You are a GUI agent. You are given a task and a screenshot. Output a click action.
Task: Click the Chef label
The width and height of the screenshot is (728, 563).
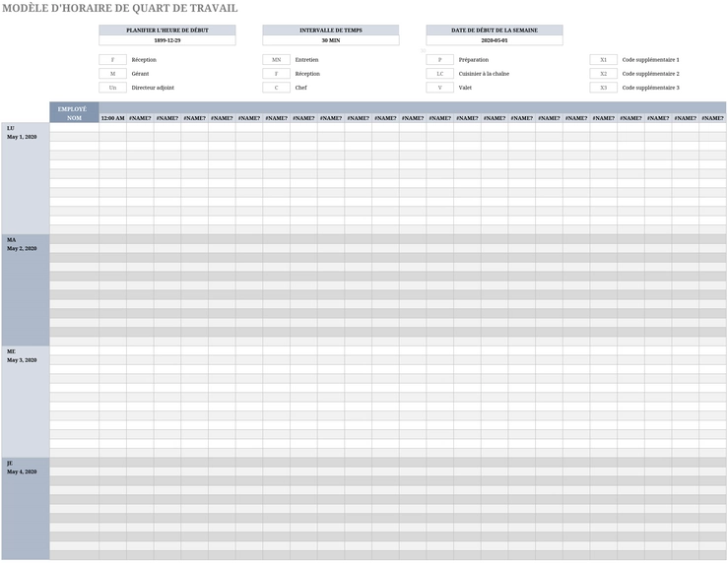pyautogui.click(x=300, y=88)
